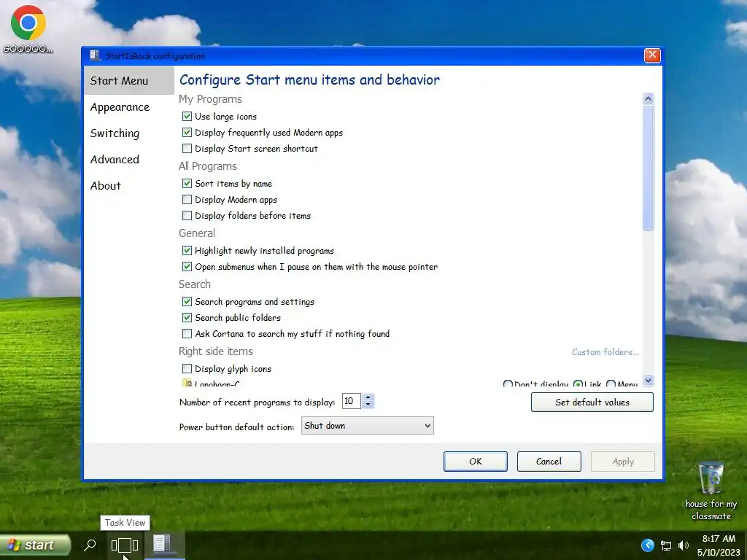747x560 pixels.
Task: Toggle Search programs and settings
Action: tap(187, 301)
